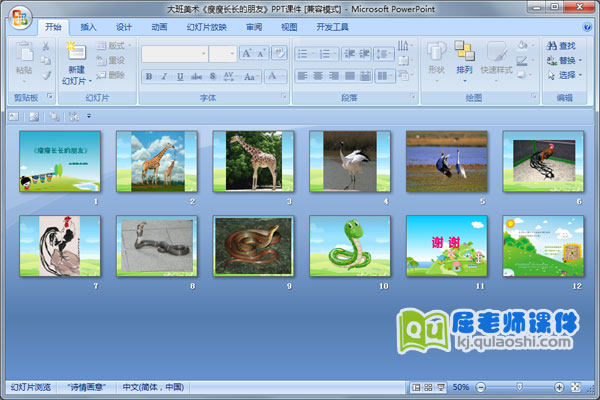
Task: Toggle Slide Sorter view button
Action: [427, 386]
